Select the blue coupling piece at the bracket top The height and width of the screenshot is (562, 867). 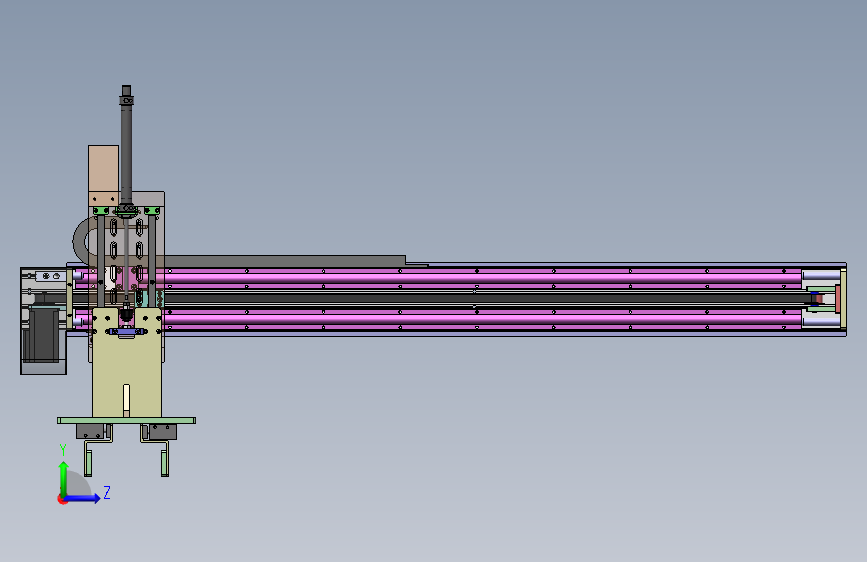point(127,332)
